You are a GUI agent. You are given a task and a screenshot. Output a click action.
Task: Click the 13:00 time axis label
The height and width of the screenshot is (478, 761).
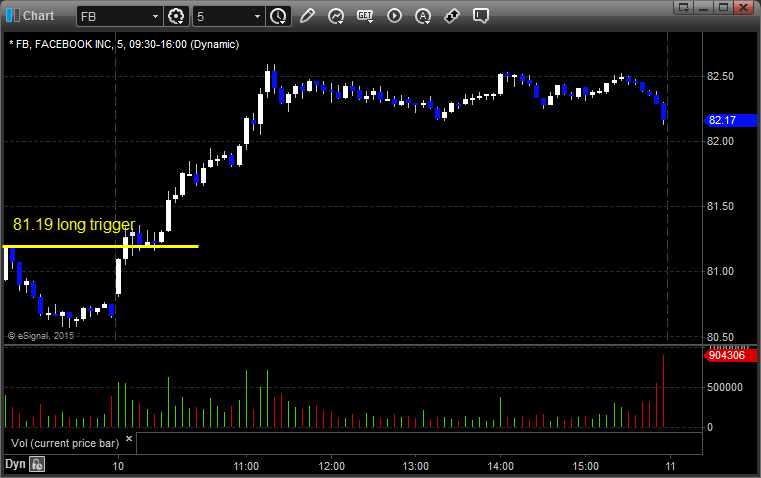[x=416, y=466]
